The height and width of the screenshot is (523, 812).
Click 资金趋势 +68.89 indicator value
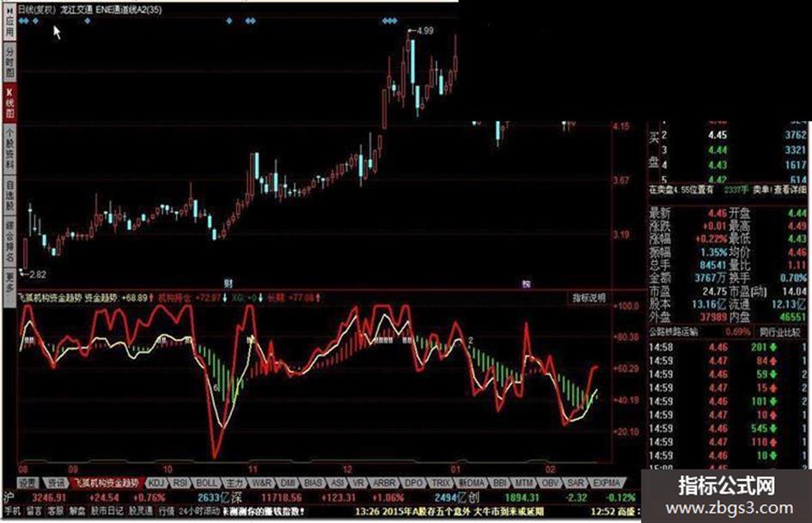119,298
